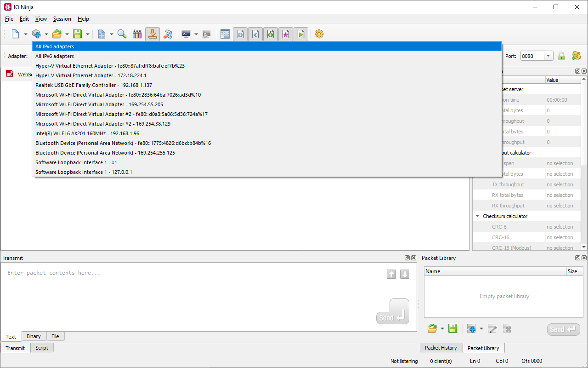Click the delete packet X icon
The image size is (588, 368).
point(507,328)
